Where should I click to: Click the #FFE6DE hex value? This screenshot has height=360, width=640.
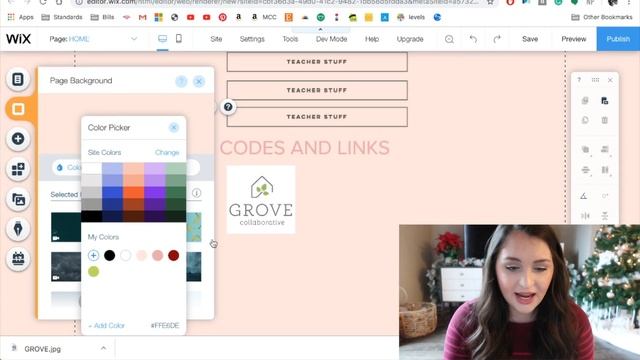[x=165, y=326]
